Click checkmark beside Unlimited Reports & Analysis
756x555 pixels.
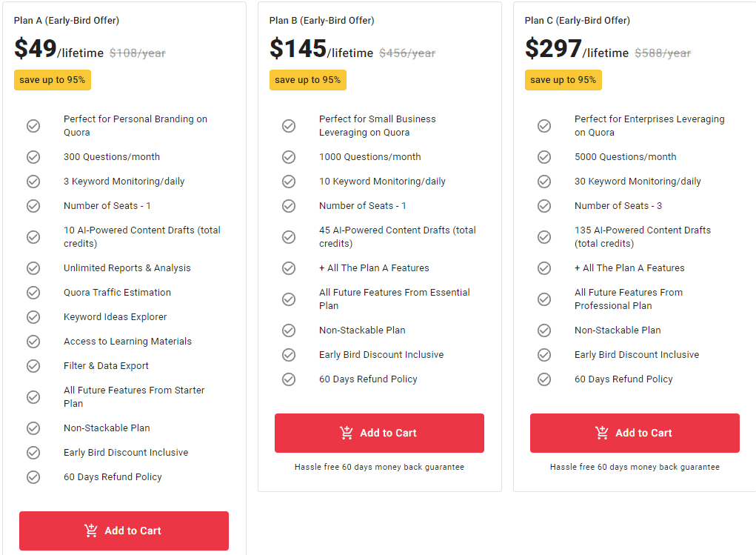[33, 268]
